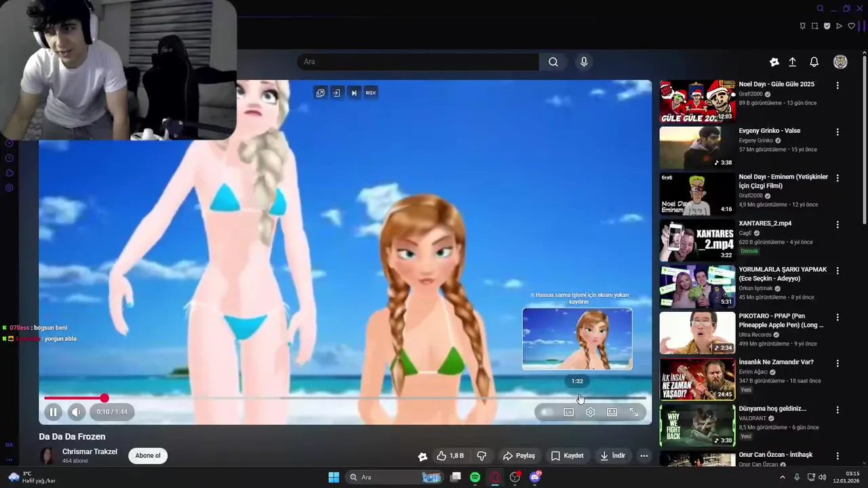Show hidden system tray icons
Viewport: 868px width, 488px height.
782,477
